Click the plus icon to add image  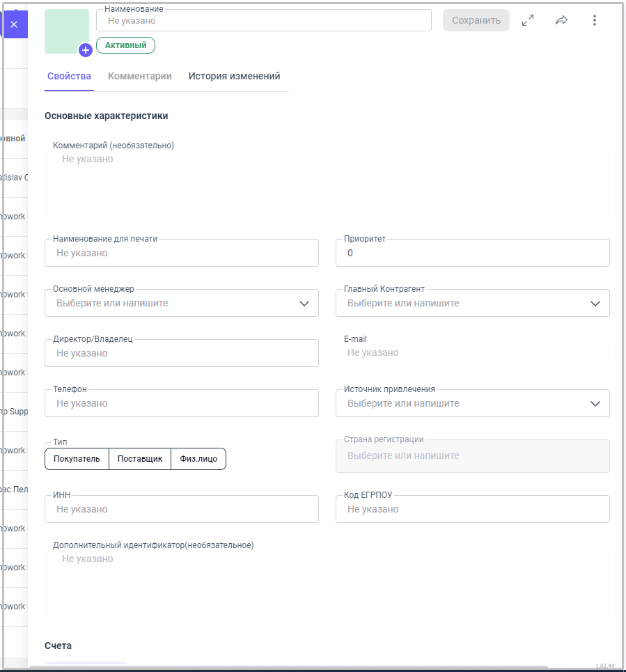click(86, 50)
